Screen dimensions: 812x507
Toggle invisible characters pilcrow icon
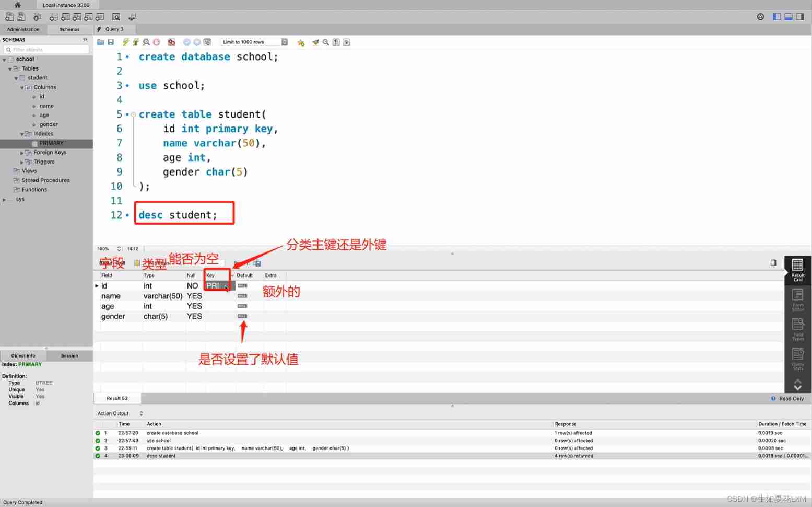click(336, 42)
